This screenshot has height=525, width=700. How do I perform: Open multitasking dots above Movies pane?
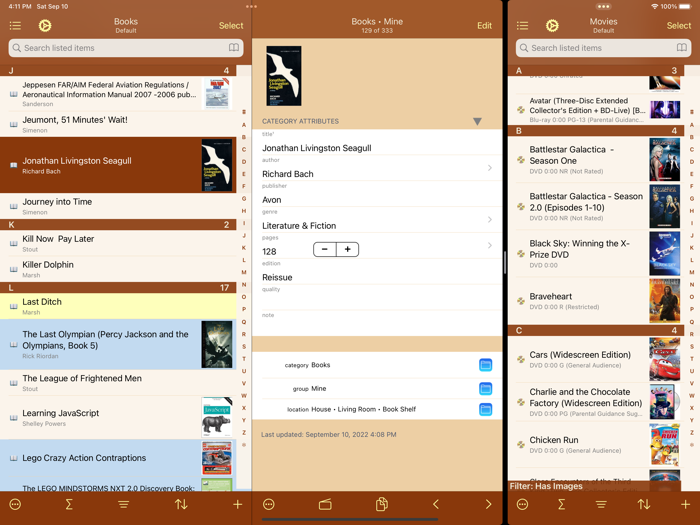coord(604,7)
